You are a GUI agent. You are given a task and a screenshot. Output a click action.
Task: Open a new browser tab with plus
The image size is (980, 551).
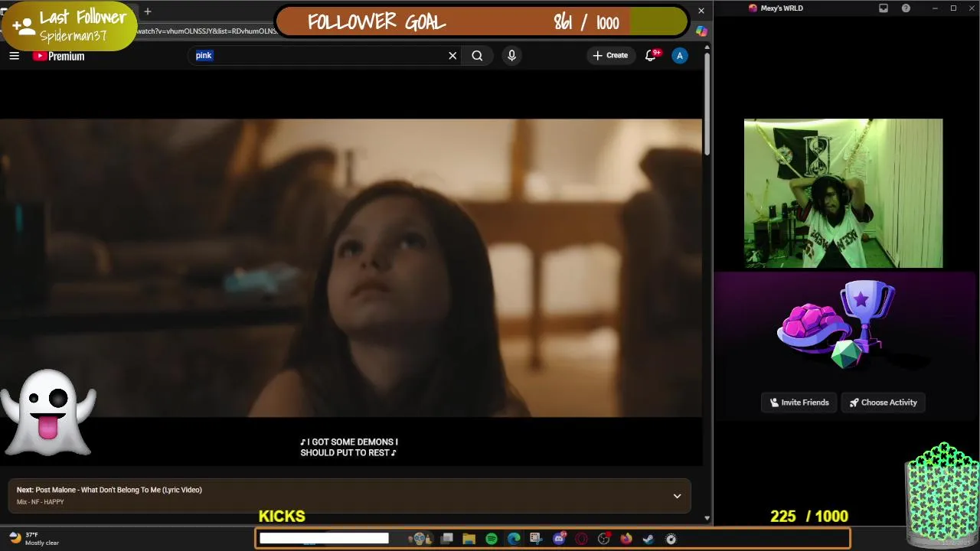pos(148,11)
